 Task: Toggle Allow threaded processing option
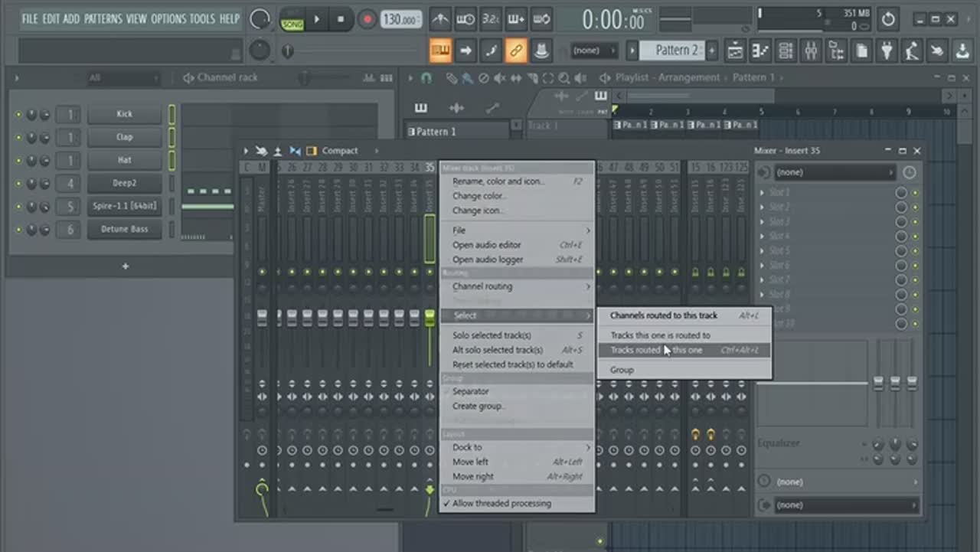[501, 503]
